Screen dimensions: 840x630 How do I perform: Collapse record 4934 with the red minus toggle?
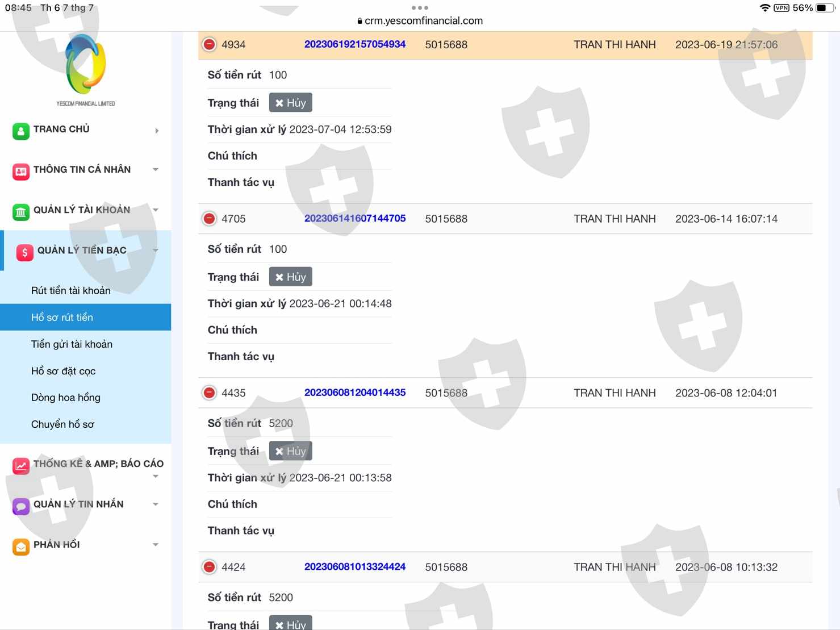click(x=210, y=44)
